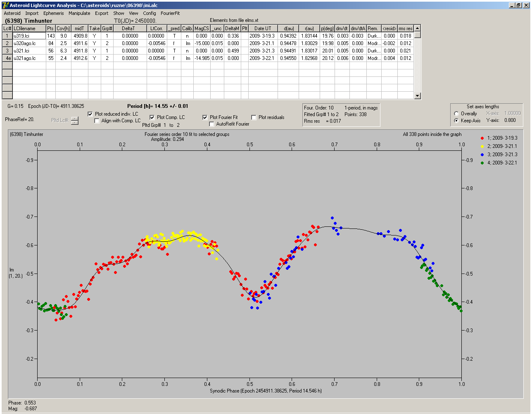
Task: Click the Phase: 0.553 status readout
Action: 22,402
